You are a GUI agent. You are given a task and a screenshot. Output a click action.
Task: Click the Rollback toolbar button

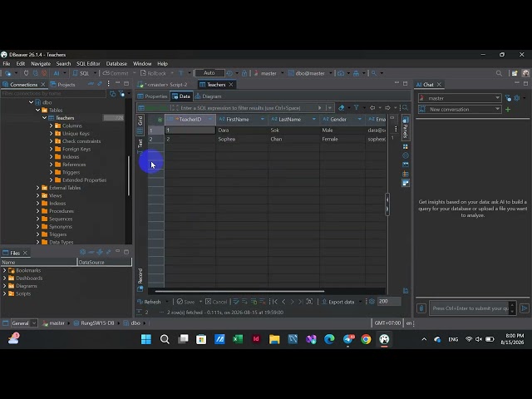point(153,73)
